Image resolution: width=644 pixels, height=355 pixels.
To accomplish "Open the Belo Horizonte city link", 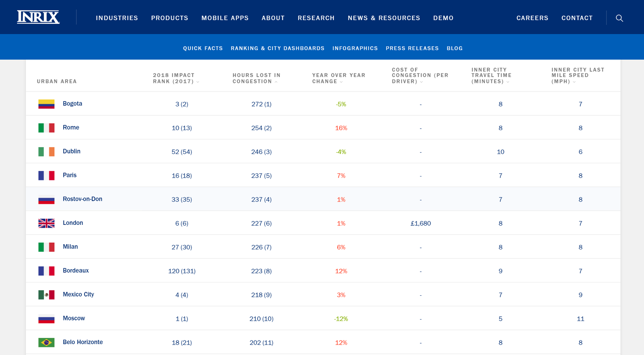I will [83, 342].
